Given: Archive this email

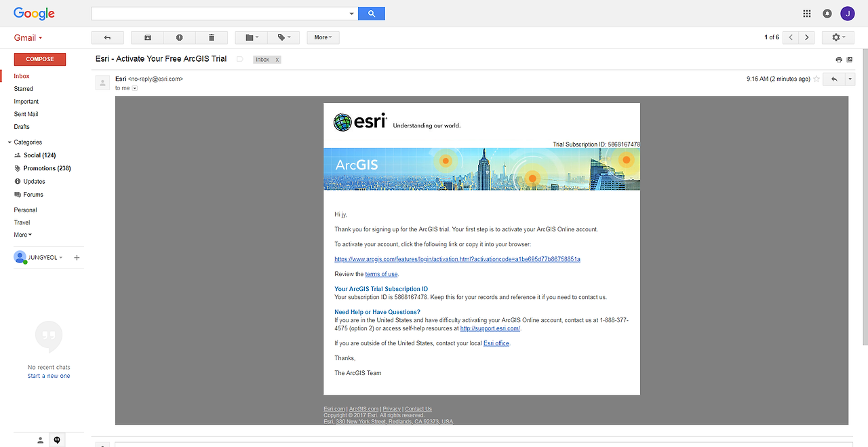Looking at the screenshot, I should (x=148, y=37).
